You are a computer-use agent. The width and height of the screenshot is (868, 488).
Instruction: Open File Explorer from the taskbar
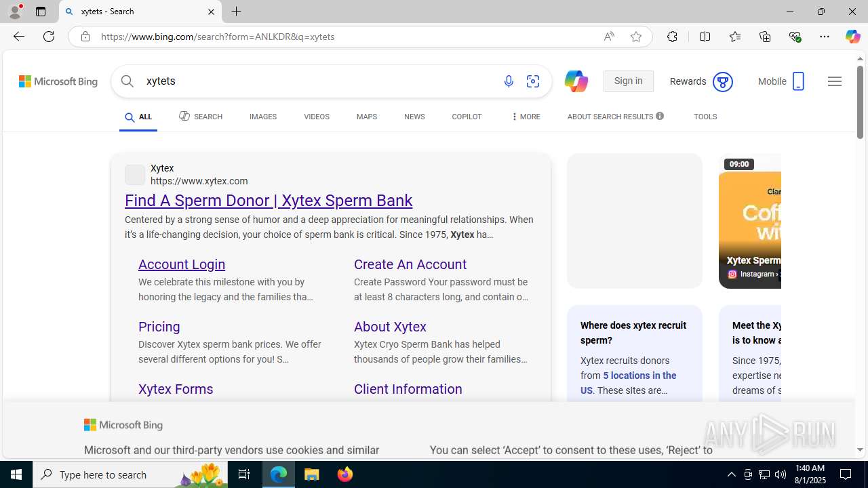(x=312, y=474)
